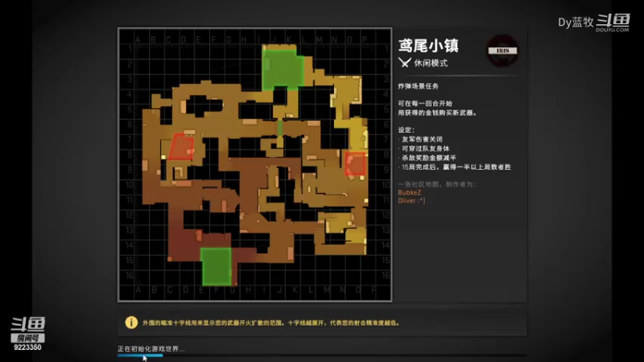Click the 15局完成后 rule line
644x362 pixels.
(x=456, y=167)
